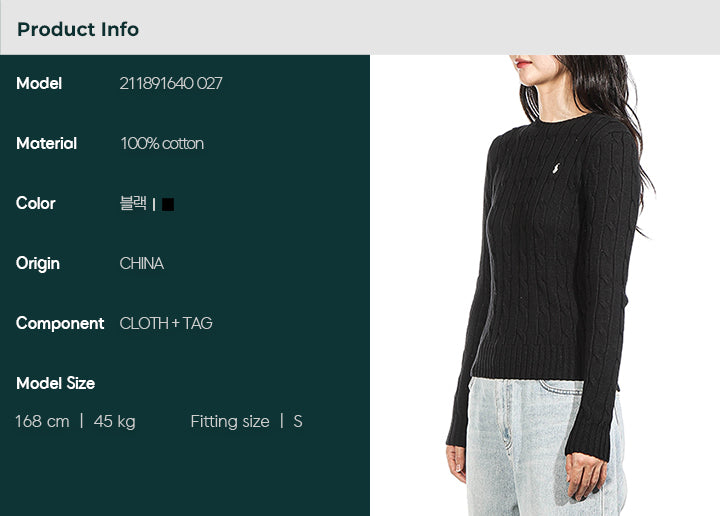
Task: Click the 168 cm height value
Action: [x=42, y=421]
